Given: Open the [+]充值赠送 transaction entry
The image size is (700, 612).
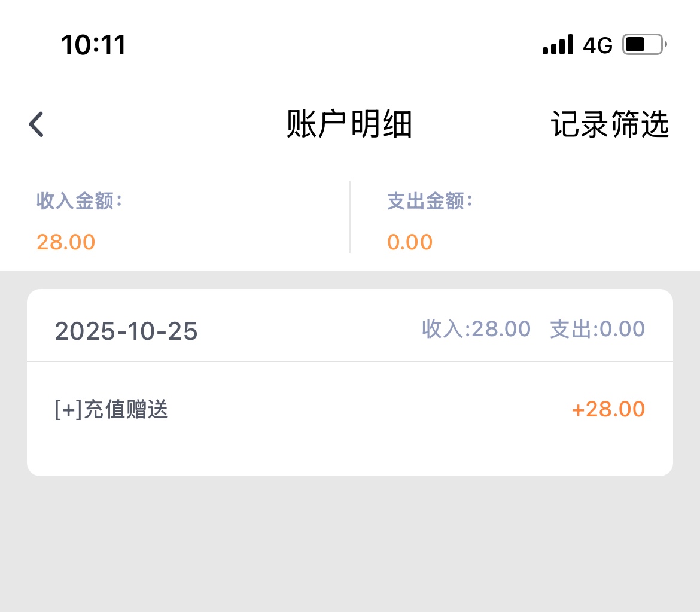Looking at the screenshot, I should [x=111, y=410].
